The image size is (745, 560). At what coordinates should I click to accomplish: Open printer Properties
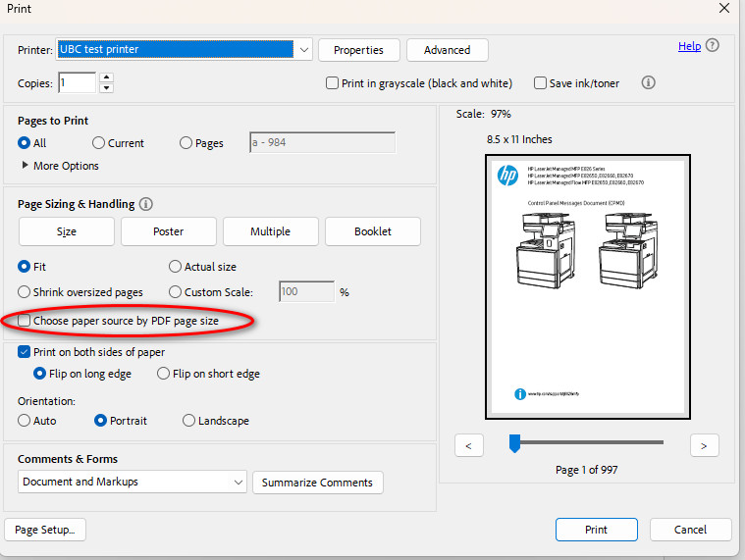(x=358, y=50)
